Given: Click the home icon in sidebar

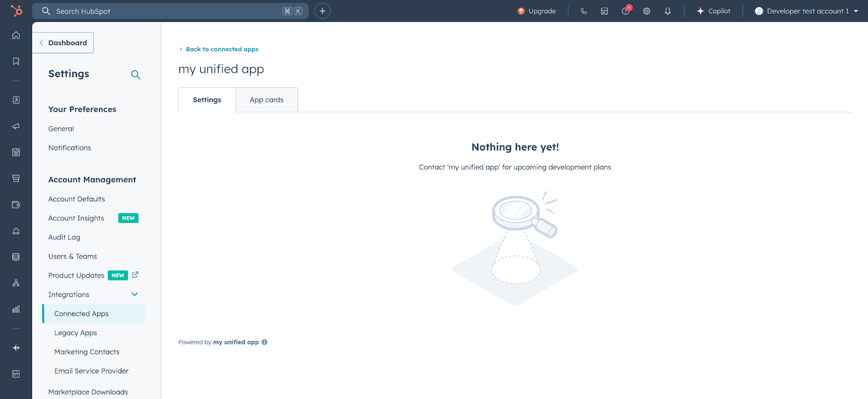Looking at the screenshot, I should 16,35.
